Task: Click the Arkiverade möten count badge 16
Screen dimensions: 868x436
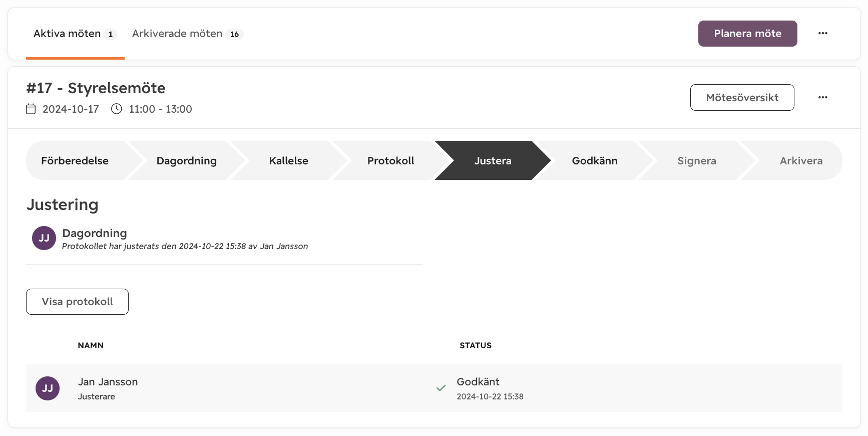Action: pos(234,34)
